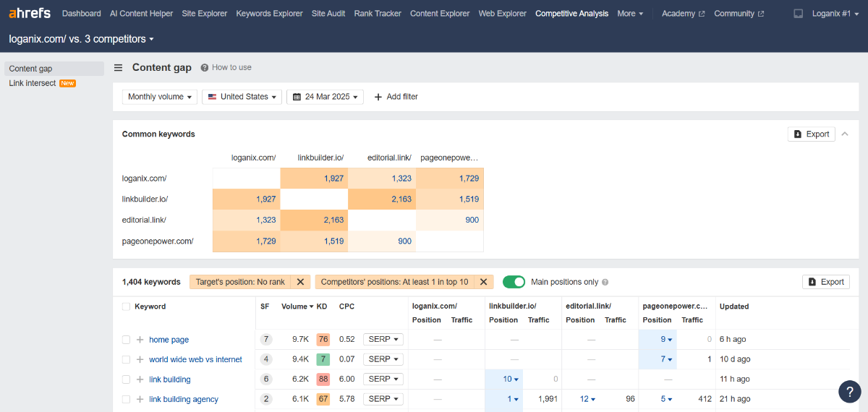
Task: Click Add filter button
Action: tap(396, 97)
